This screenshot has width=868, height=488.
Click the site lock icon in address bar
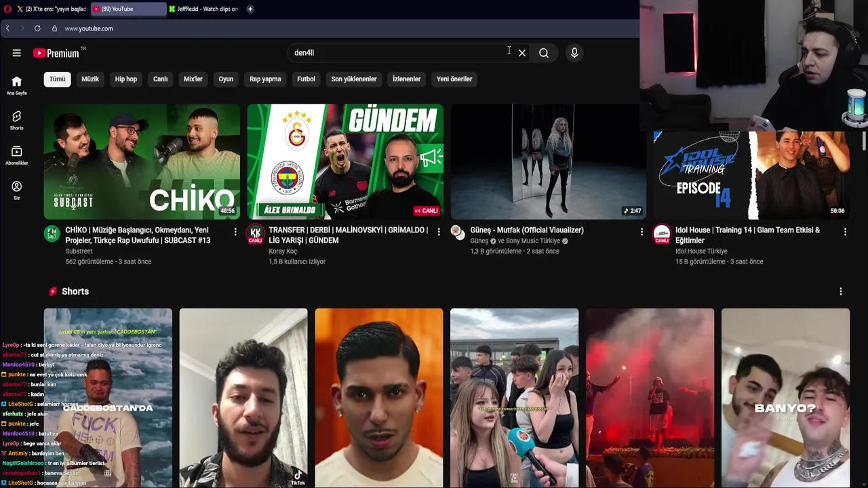point(55,28)
